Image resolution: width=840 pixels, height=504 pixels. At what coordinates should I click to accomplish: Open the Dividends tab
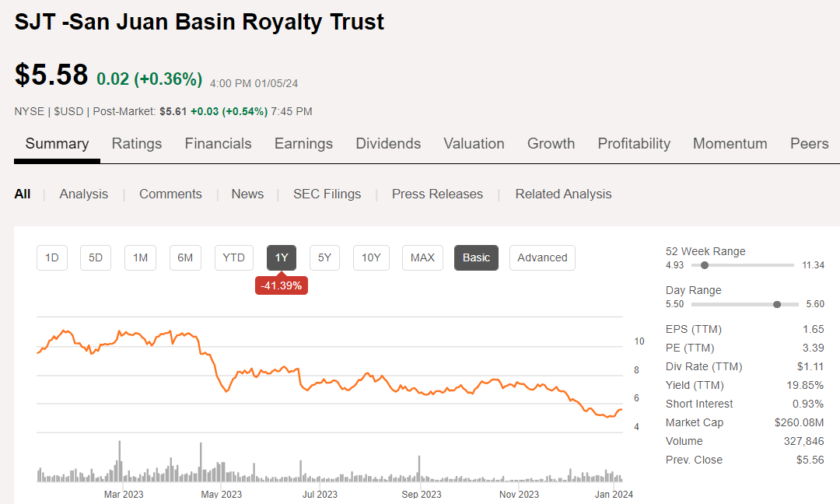[x=388, y=143]
